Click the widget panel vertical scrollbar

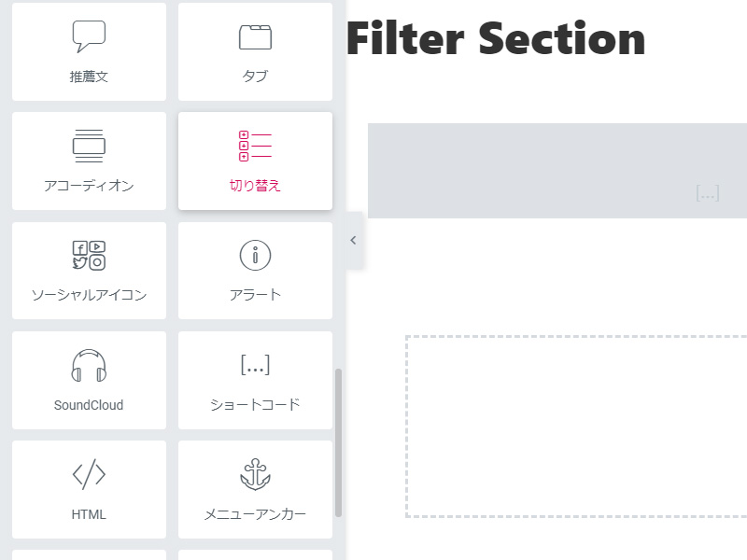point(338,442)
